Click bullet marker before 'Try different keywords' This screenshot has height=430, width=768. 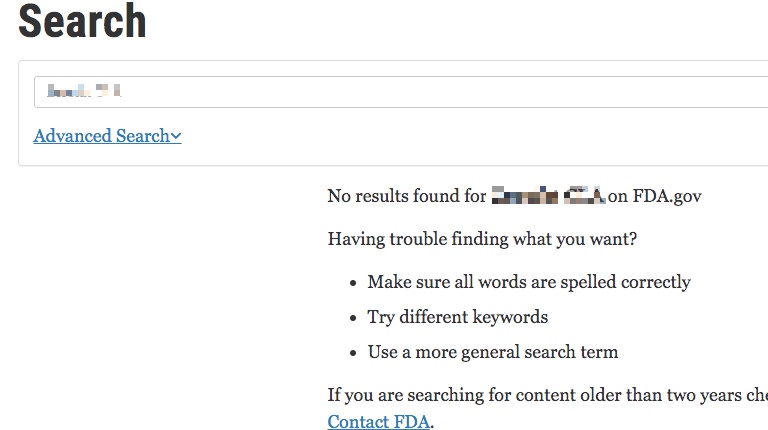[354, 318]
